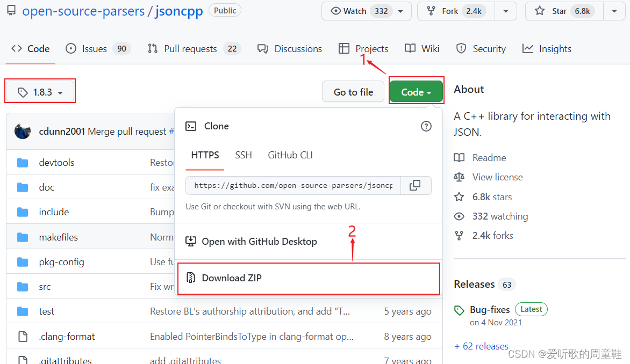Image resolution: width=630 pixels, height=364 pixels.
Task: Click the repository book icon beside open-source-parsers
Action: click(x=12, y=10)
